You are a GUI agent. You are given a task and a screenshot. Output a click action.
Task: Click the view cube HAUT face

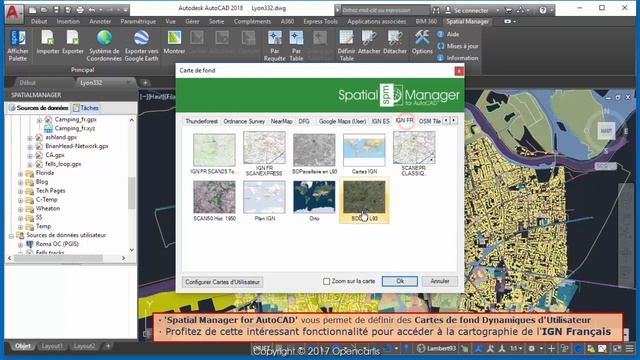coord(606,131)
